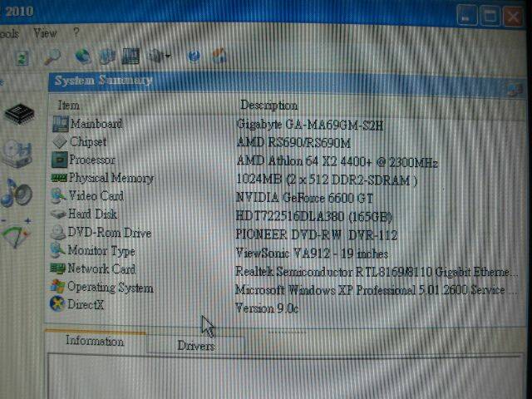The height and width of the screenshot is (399, 532).
Task: Click the Chipset diamond icon
Action: coord(60,142)
